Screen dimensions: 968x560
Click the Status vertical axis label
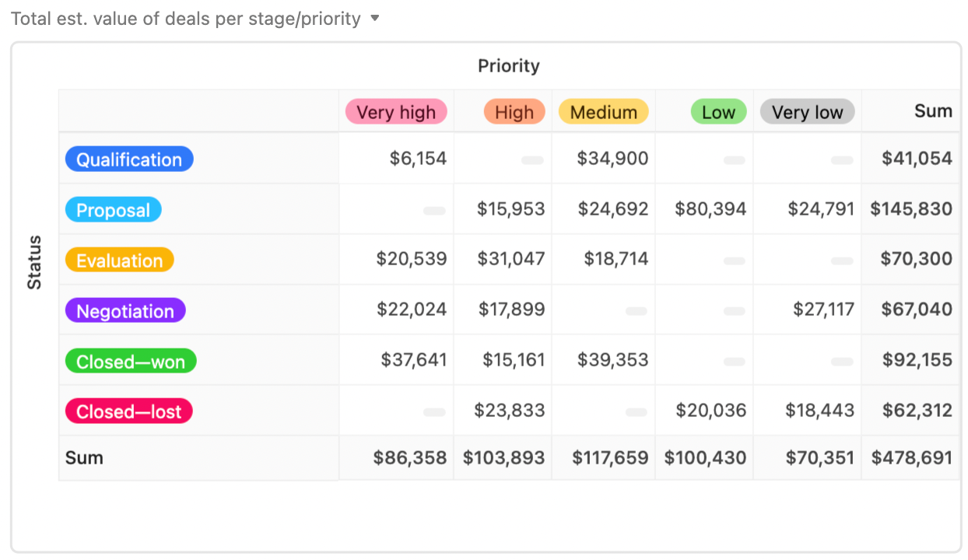point(35,263)
